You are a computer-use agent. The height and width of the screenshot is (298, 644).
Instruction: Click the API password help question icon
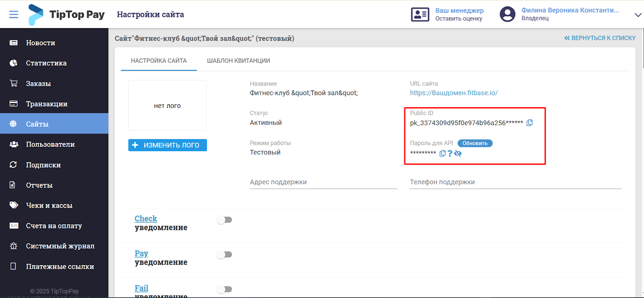(450, 153)
